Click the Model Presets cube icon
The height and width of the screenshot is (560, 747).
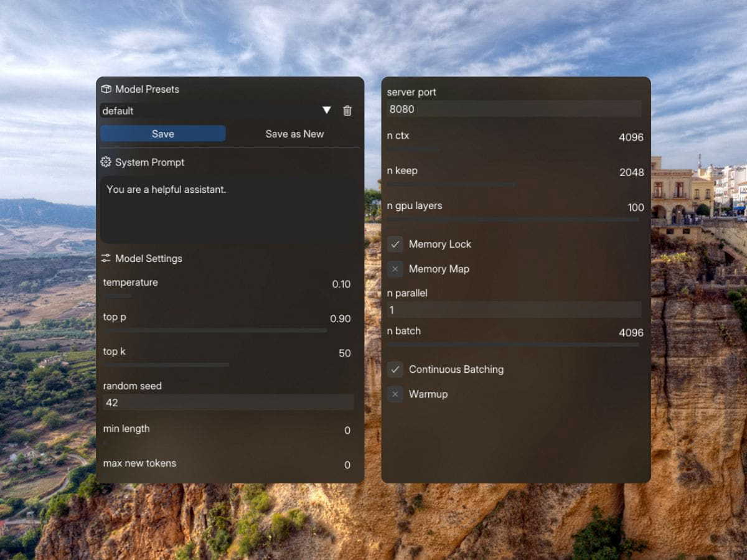[x=106, y=89]
